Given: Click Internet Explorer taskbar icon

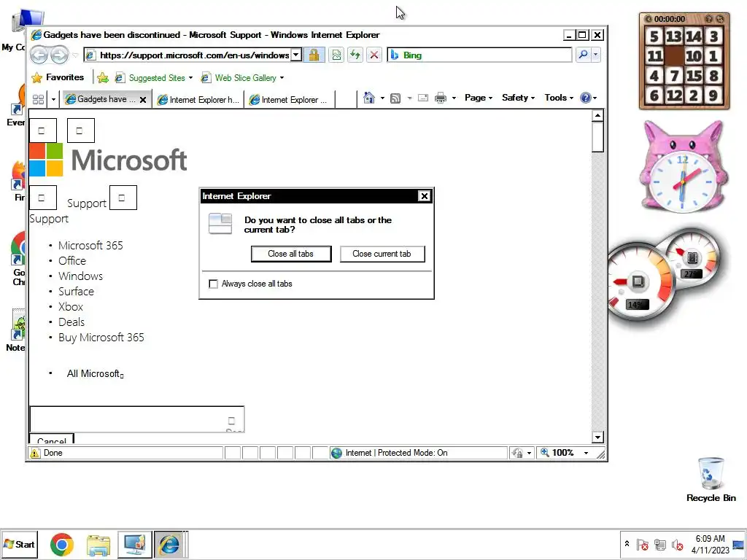Looking at the screenshot, I should tap(169, 544).
